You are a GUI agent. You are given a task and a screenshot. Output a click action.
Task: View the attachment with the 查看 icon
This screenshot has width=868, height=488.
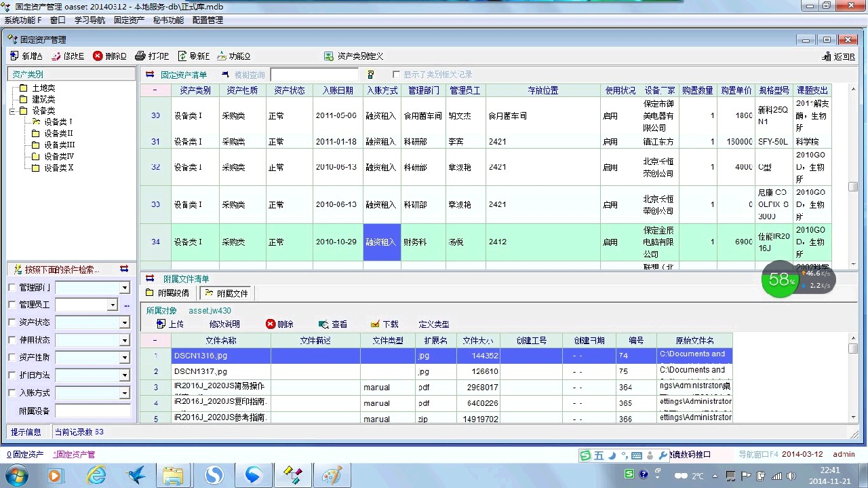point(323,324)
